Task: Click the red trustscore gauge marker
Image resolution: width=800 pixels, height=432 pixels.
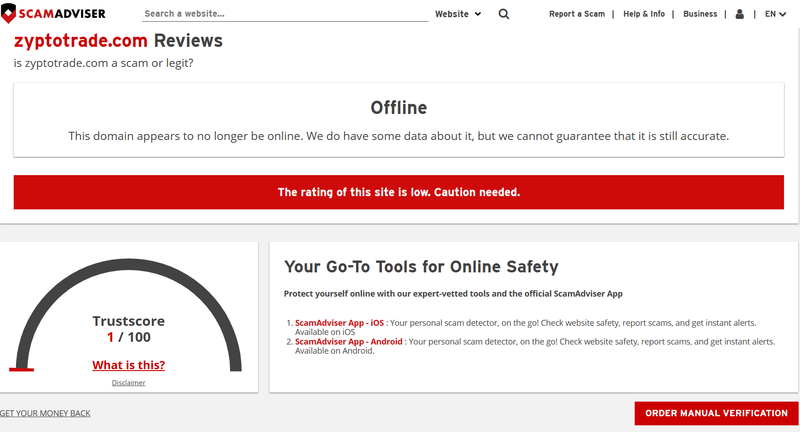Action: [21, 369]
